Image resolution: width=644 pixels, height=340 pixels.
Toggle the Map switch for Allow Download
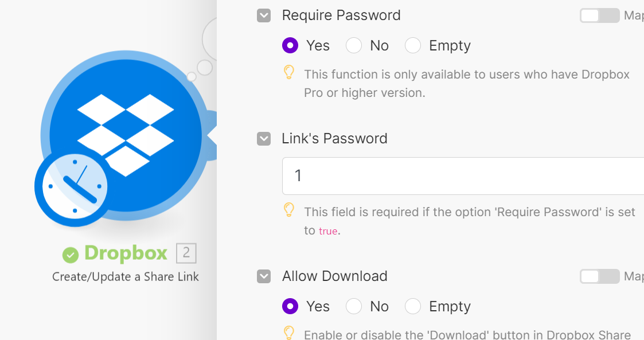coord(599,276)
